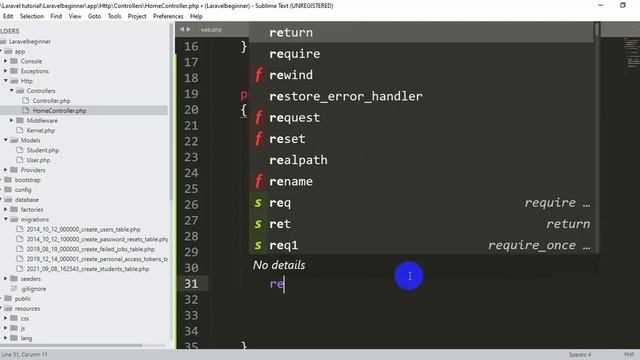
Task: Select the req snippet suggestion
Action: click(421, 203)
